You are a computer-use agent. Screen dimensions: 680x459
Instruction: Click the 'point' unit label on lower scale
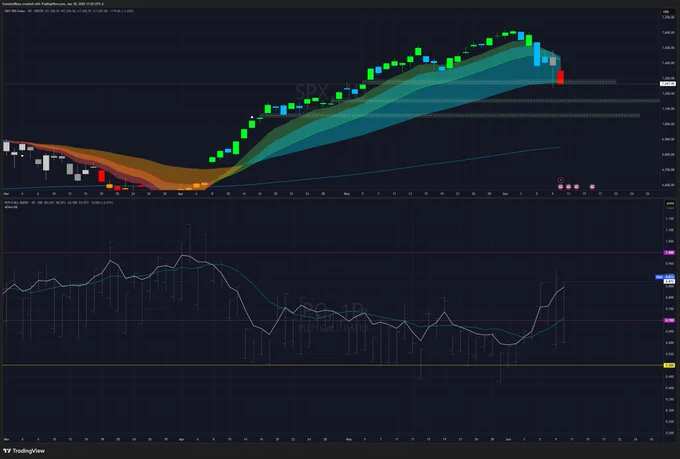[670, 203]
